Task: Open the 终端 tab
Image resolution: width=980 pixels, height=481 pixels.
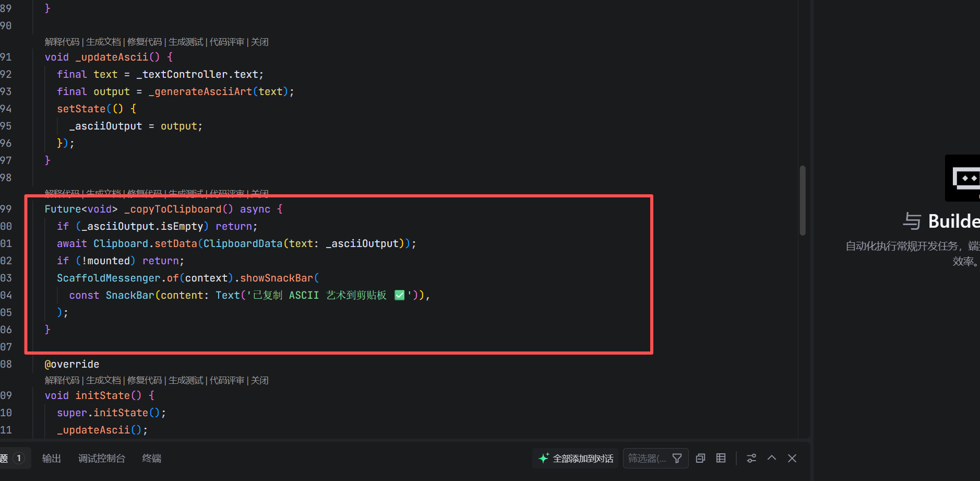Action: point(152,458)
